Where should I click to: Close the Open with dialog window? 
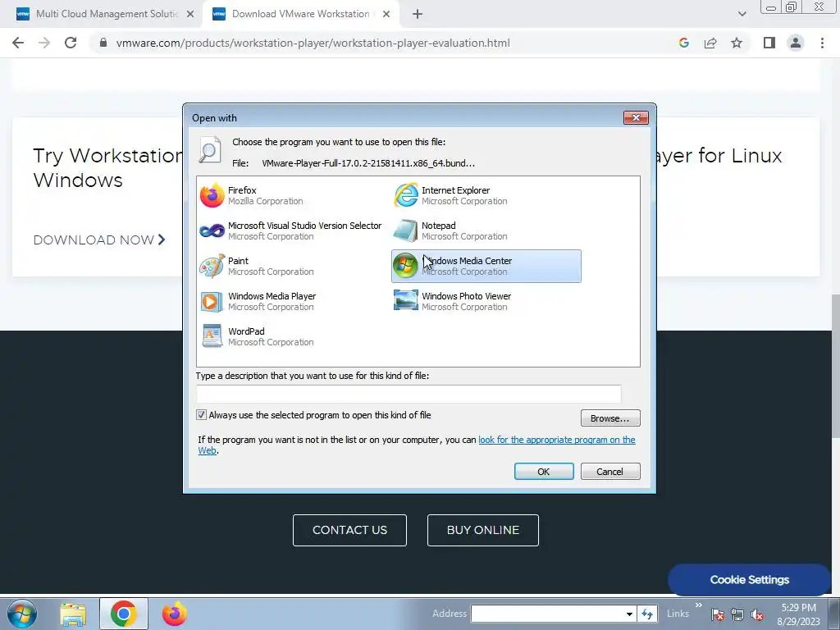pyautogui.click(x=636, y=118)
